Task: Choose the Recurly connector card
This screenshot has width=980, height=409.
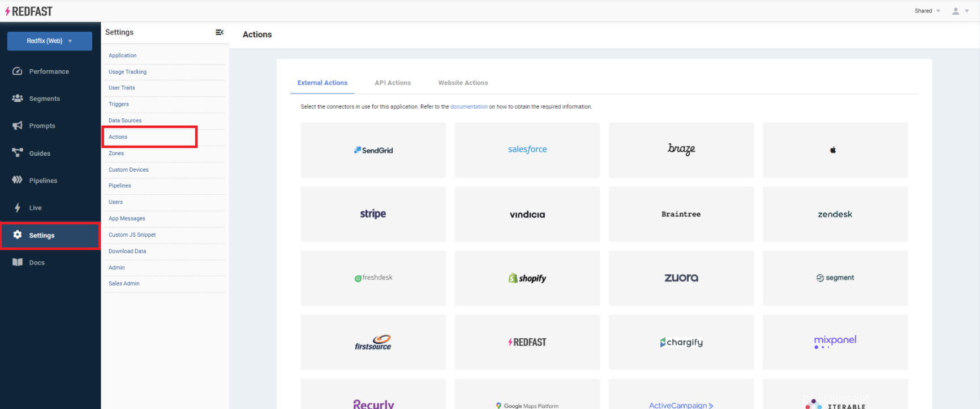Action: 373,394
